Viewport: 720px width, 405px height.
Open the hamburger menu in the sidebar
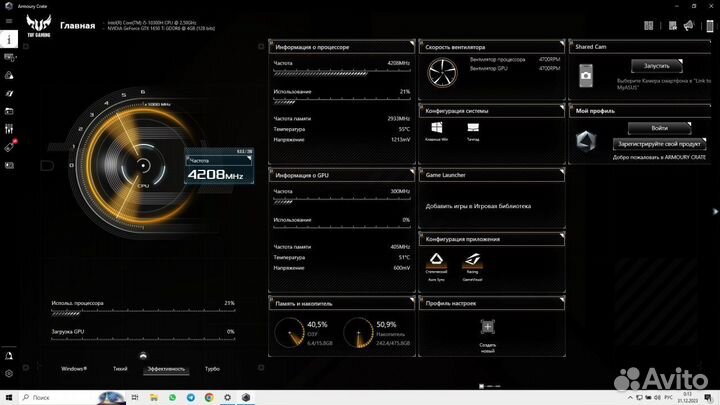pyautogui.click(x=9, y=21)
